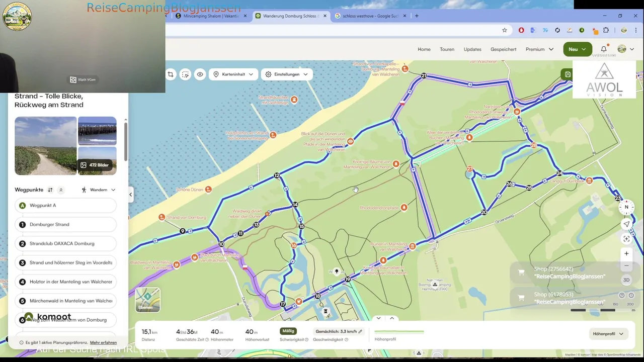The width and height of the screenshot is (644, 362).
Task: Open Gespeichert in the navigation bar
Action: click(503, 49)
